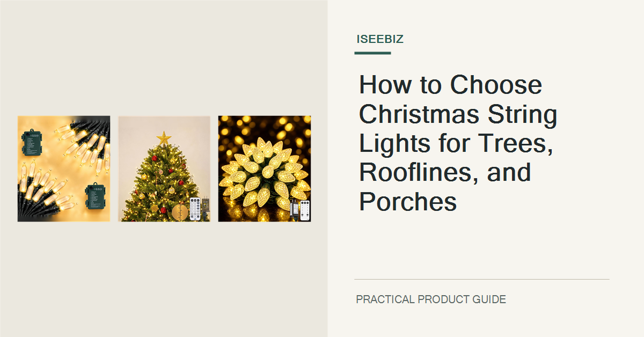Click the word Christmas in the headline

pos(413,115)
